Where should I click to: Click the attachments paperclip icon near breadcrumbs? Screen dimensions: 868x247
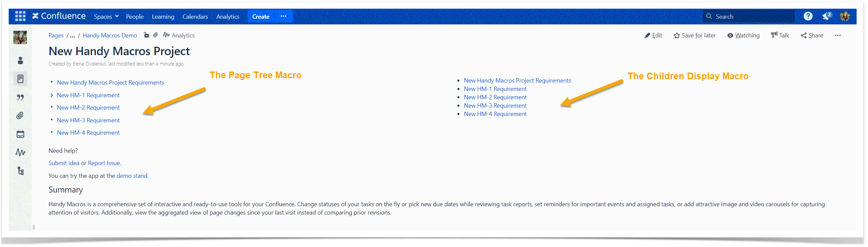(155, 35)
